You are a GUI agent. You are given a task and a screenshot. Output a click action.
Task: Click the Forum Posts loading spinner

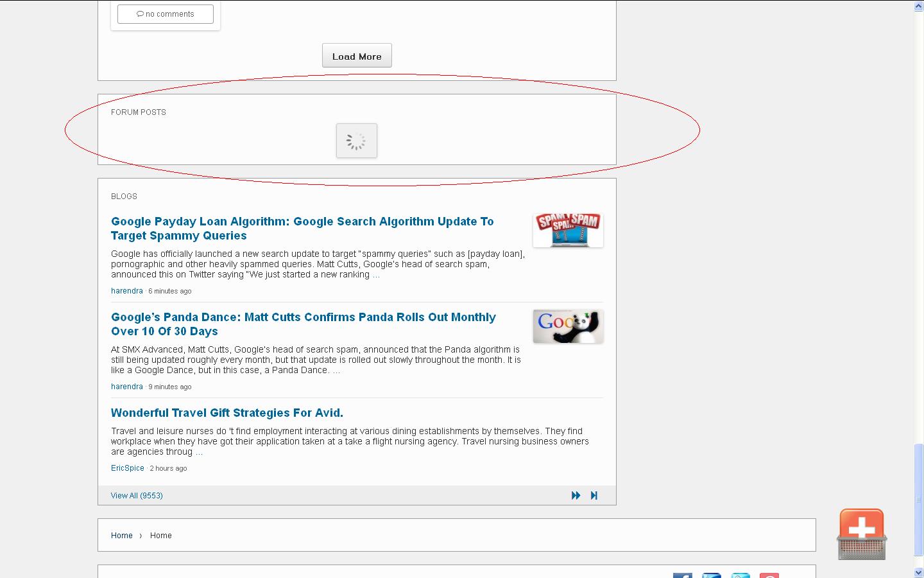(x=357, y=141)
